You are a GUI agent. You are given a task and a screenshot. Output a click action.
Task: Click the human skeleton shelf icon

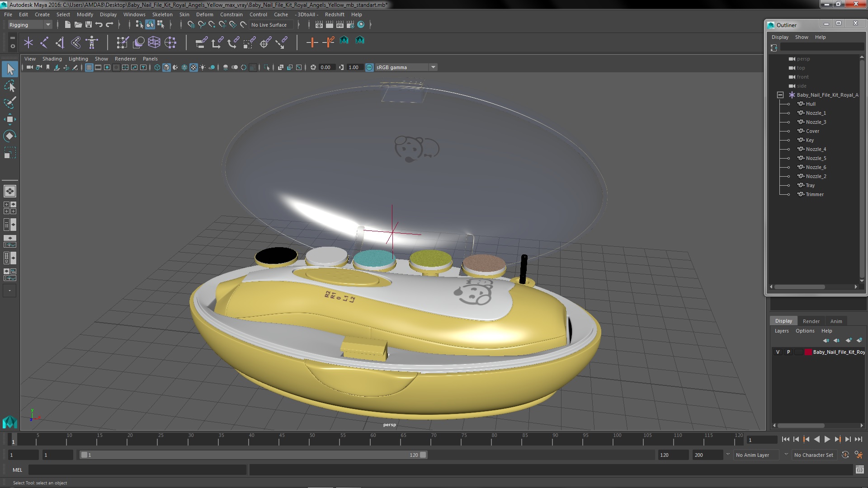[92, 43]
